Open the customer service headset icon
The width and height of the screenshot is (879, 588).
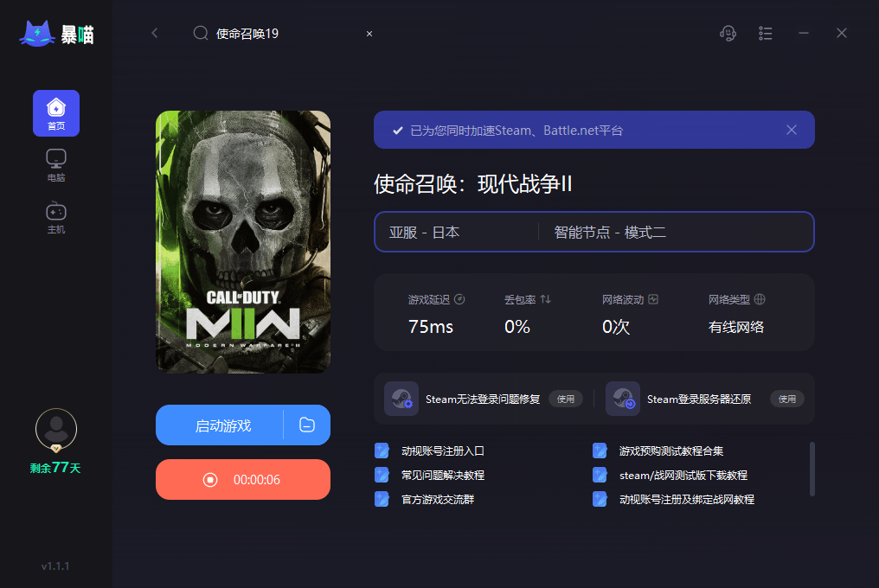click(x=728, y=33)
